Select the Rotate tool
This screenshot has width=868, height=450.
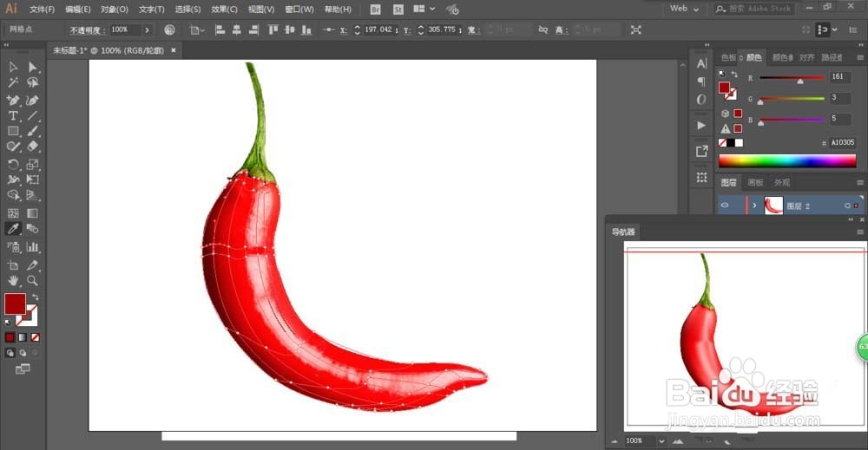(x=13, y=164)
